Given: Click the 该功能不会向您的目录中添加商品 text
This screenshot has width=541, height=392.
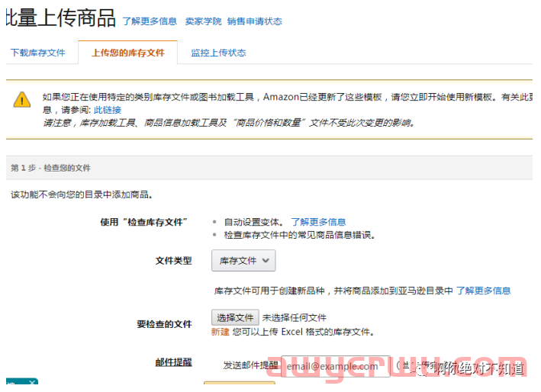Looking at the screenshot, I should point(82,194).
